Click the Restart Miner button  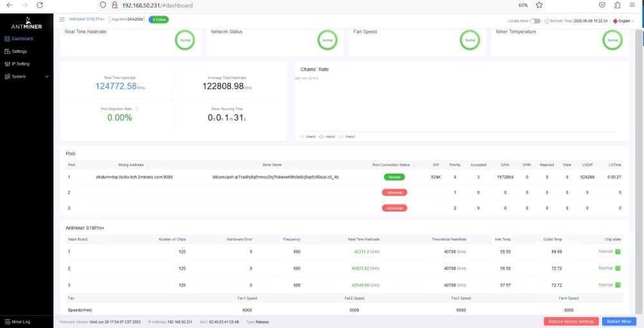pyautogui.click(x=619, y=322)
